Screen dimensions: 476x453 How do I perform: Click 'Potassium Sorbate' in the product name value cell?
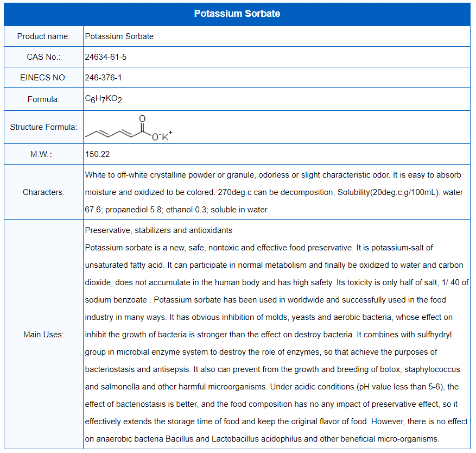(x=119, y=36)
